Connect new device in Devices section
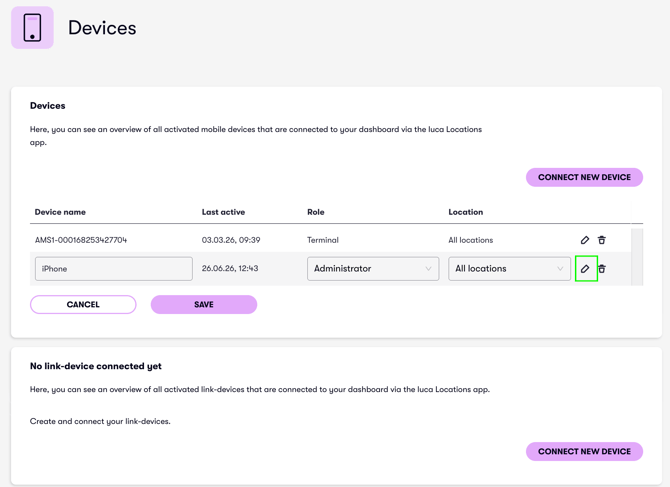The image size is (670, 487). [584, 177]
